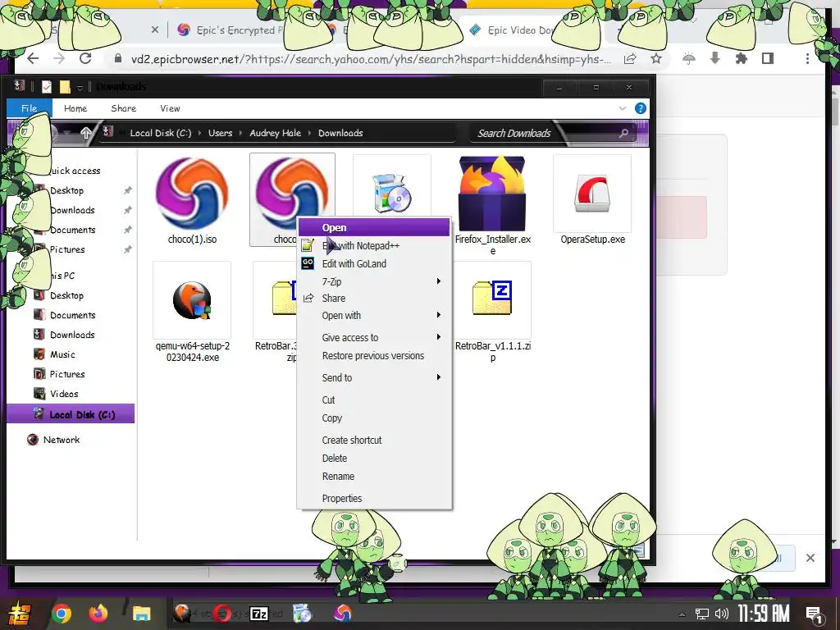Click the taskbar volume icon
Image resolution: width=840 pixels, height=630 pixels.
click(x=721, y=614)
